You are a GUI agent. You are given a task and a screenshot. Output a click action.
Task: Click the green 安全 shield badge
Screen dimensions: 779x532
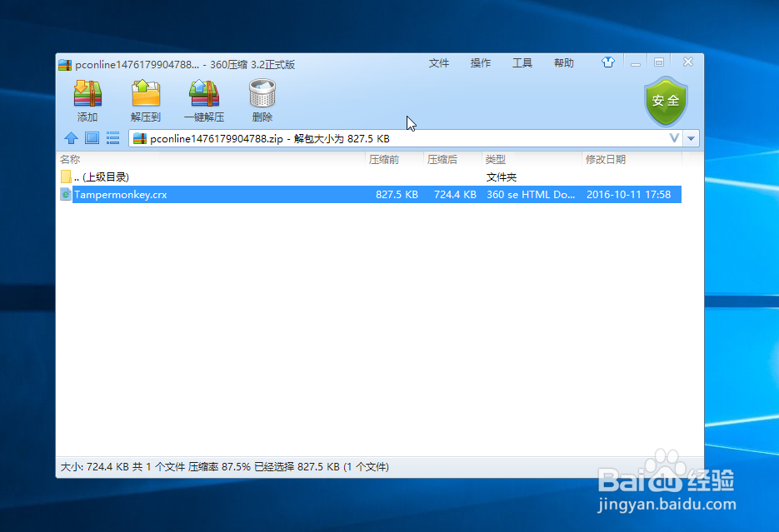tap(666, 101)
